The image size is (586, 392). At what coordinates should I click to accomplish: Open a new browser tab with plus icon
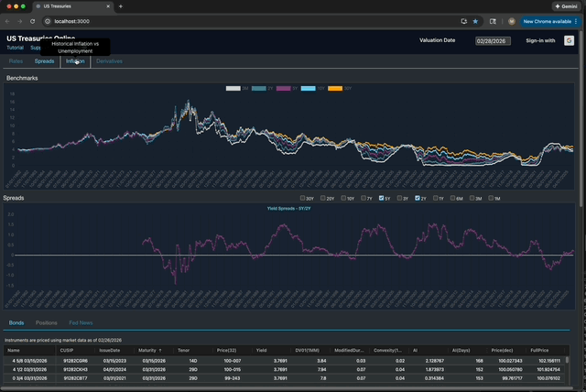[x=121, y=6]
